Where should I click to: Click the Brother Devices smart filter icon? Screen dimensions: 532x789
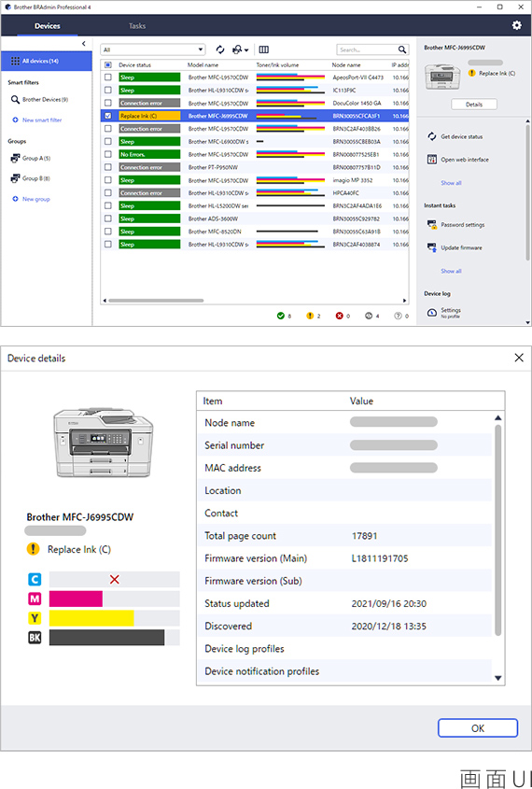[x=15, y=100]
